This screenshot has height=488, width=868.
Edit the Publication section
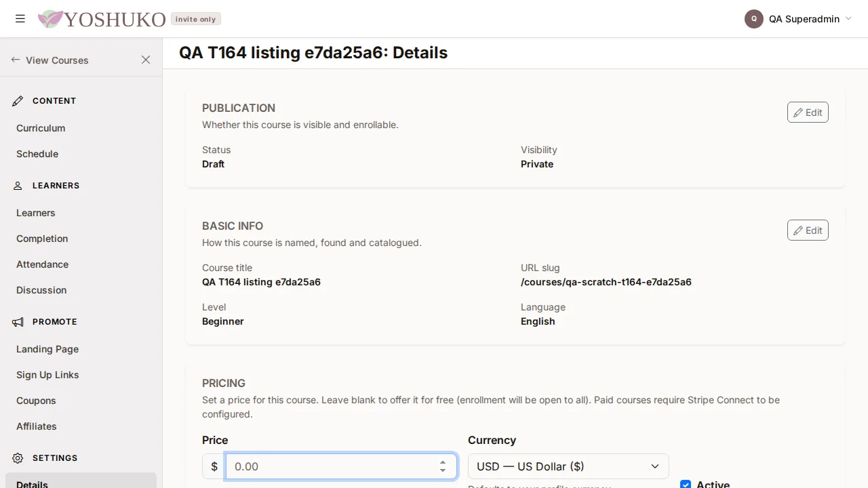(x=808, y=113)
